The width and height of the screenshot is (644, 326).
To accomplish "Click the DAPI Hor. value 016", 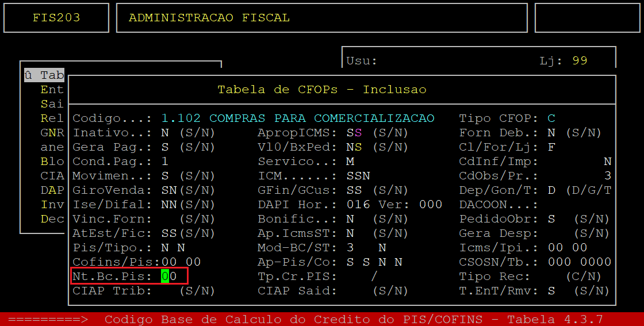I will pyautogui.click(x=358, y=205).
